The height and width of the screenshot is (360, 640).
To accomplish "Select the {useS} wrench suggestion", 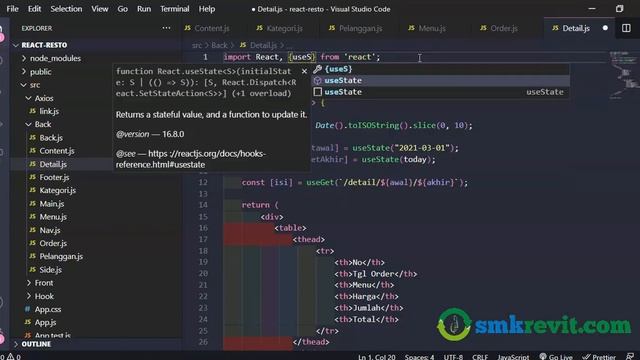I will (440, 69).
